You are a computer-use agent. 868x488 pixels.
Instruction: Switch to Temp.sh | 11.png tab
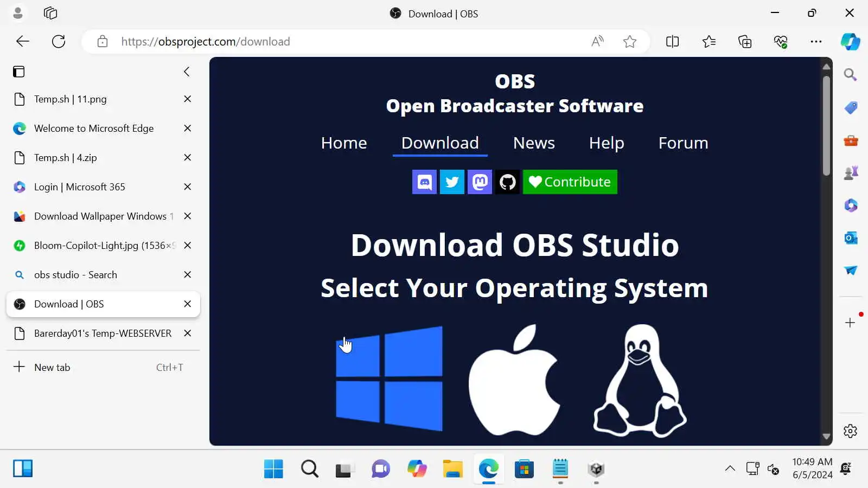pyautogui.click(x=103, y=99)
